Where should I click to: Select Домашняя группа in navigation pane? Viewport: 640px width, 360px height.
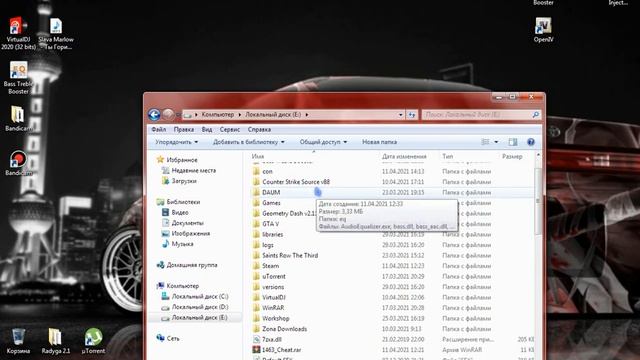192,265
